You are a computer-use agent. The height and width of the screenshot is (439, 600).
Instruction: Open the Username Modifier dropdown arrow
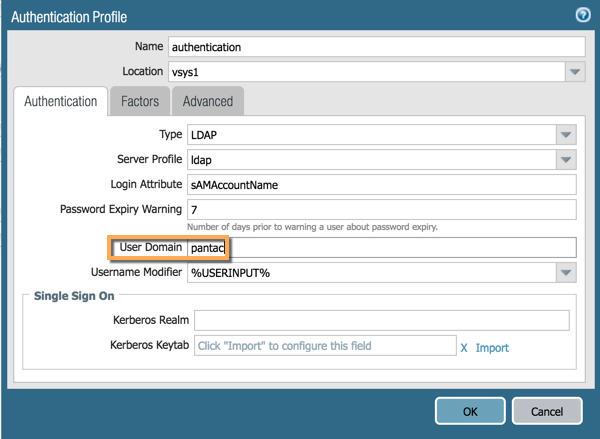[566, 272]
